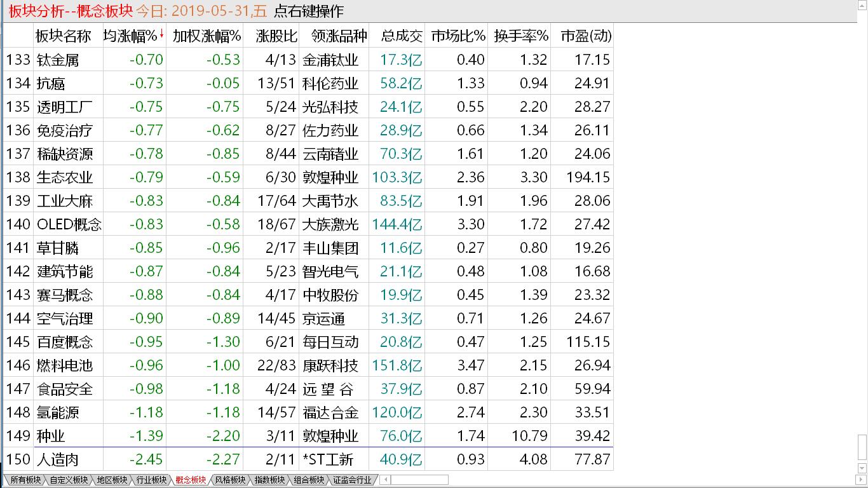Click leading stock 智光电气
Viewport: 868px width, 488px height.
click(x=330, y=271)
